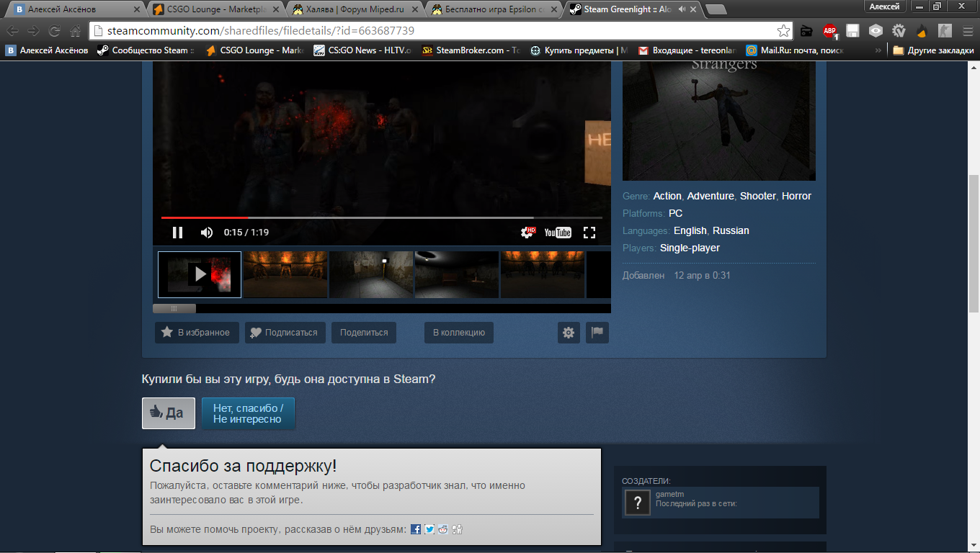
Task: Expand the hidden bookmarks chevron
Action: tap(878, 50)
